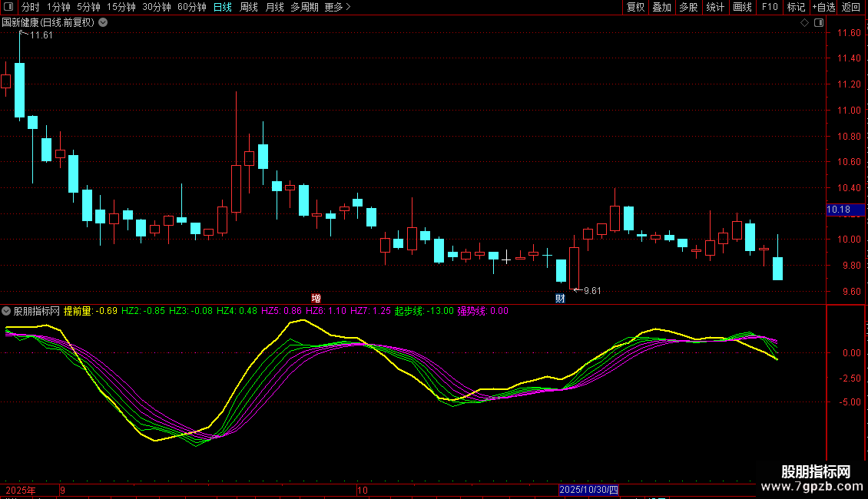Click the HZ7: 1.25 indicator value

pyautogui.click(x=370, y=311)
